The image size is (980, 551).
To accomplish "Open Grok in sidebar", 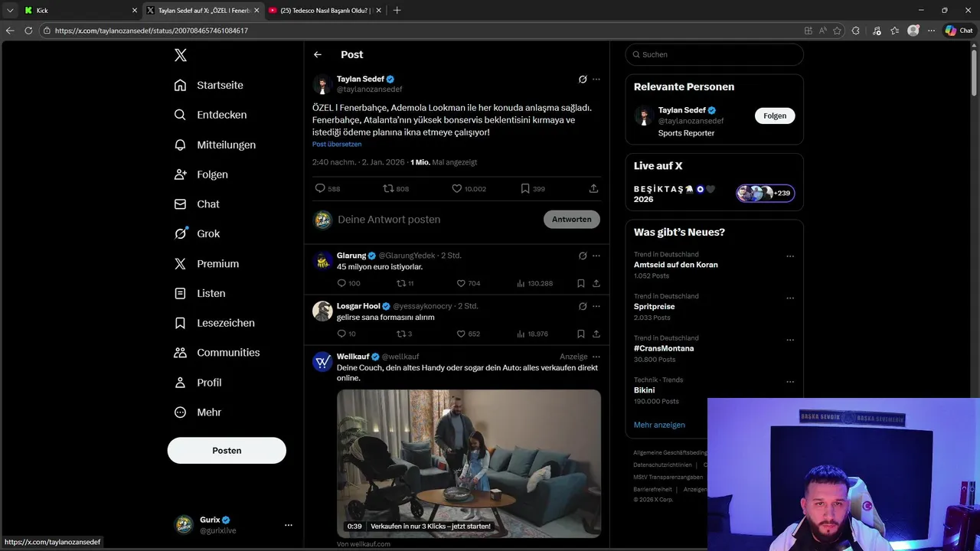I will coord(197,234).
